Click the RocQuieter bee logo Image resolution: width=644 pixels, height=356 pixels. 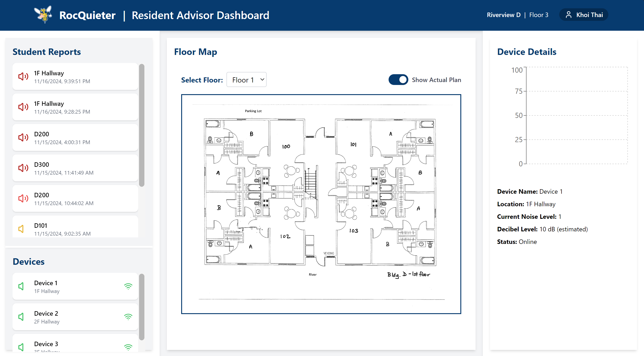[43, 15]
